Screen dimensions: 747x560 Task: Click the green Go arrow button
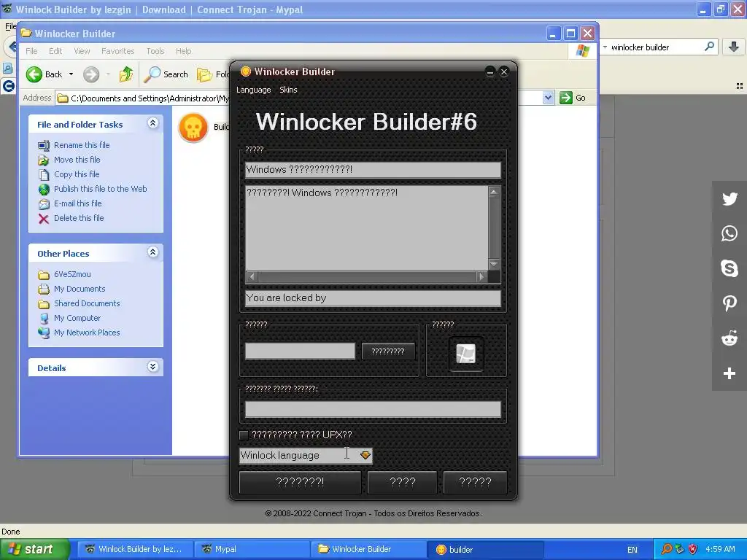(566, 98)
